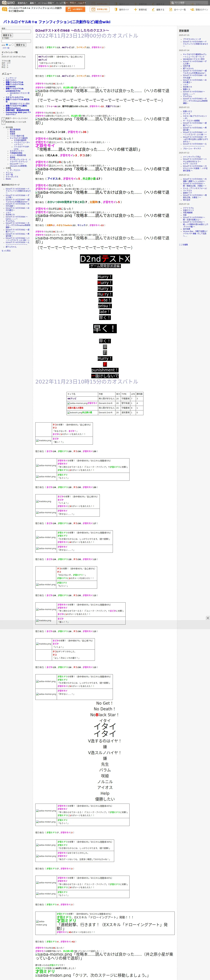Open the 愚痴板 board link
210x980 pixels.
[13, 157]
